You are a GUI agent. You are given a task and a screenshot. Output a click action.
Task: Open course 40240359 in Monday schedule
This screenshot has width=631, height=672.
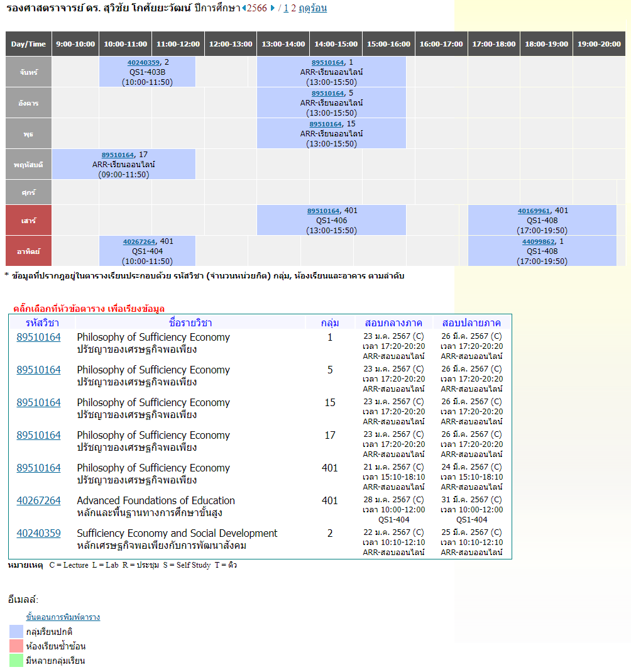click(x=143, y=62)
